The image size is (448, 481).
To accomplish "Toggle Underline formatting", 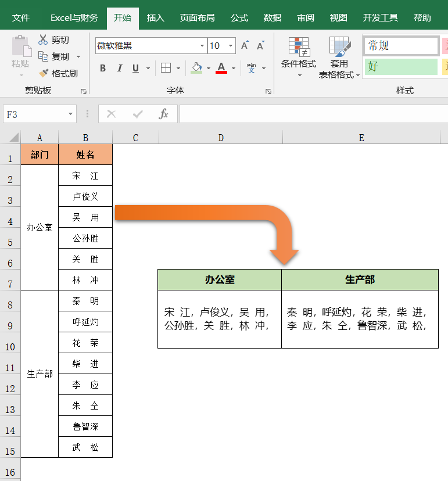I will coord(135,68).
